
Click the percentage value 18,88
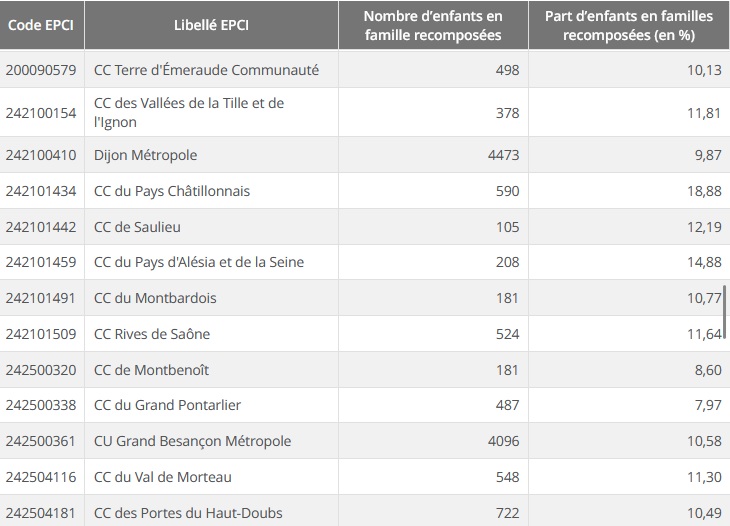703,191
